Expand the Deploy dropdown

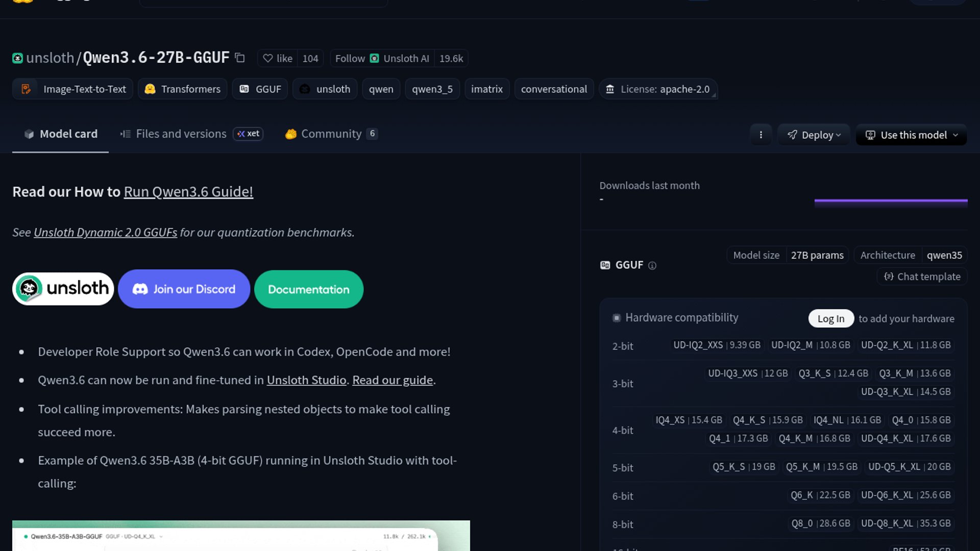tap(814, 135)
